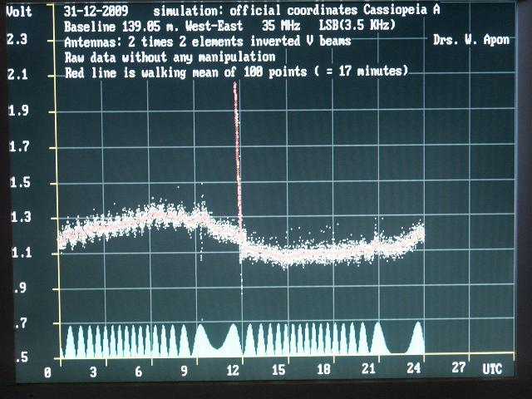Click the x-axis hour label 15
Viewport: 532px width, 399px height.
coord(278,370)
